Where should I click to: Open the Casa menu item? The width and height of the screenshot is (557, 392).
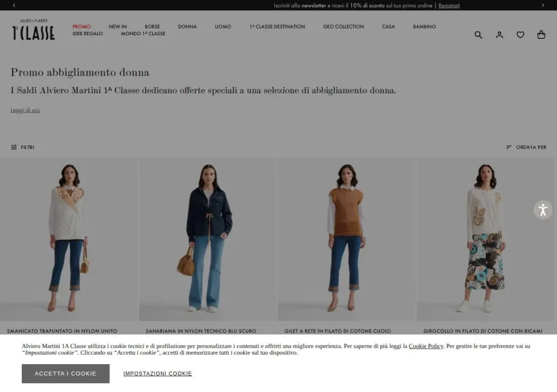[389, 26]
